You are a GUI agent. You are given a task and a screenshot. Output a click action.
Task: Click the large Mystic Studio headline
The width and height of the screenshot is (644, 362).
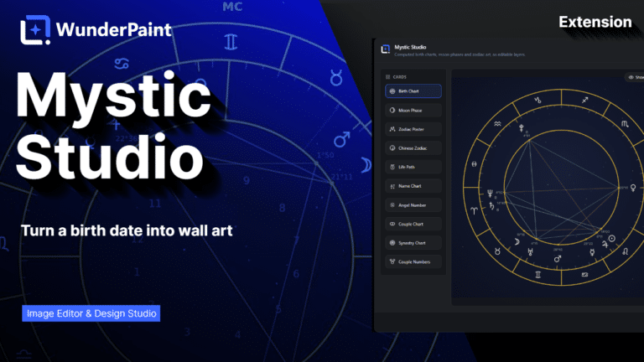click(113, 125)
